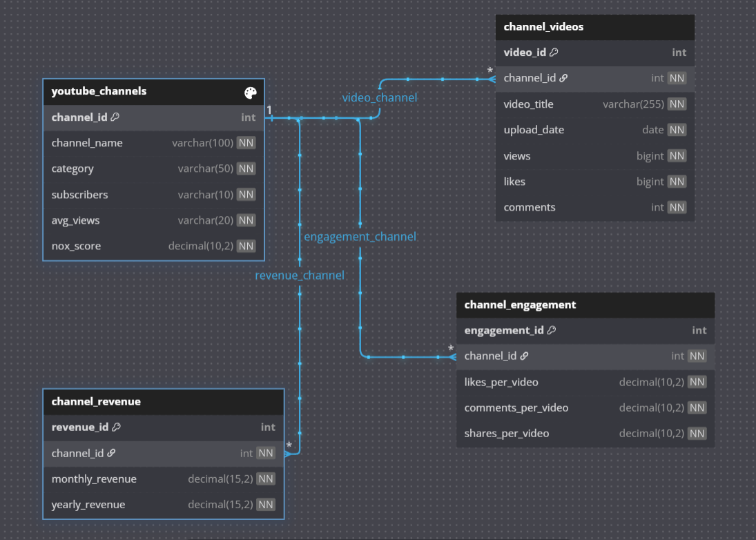756x540 pixels.
Task: Select the youtube_channels table header
Action: [154, 92]
